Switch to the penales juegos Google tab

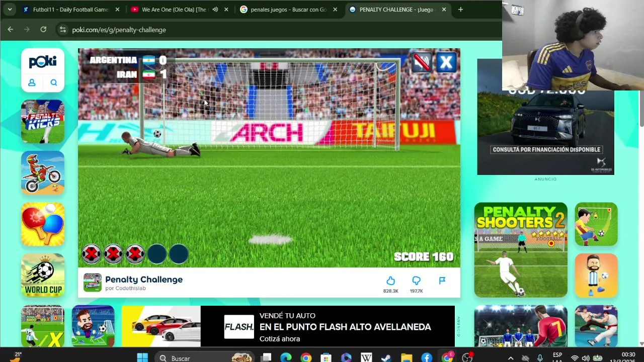pos(289,10)
